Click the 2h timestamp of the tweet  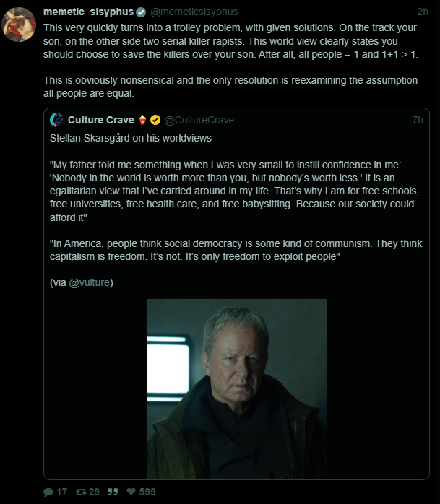tap(423, 12)
